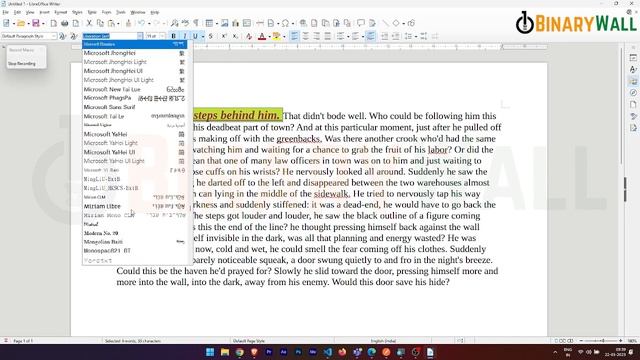Screen dimensions: 640x360
Task: Open sidebar Styles panel icon
Action: (x=633, y=70)
